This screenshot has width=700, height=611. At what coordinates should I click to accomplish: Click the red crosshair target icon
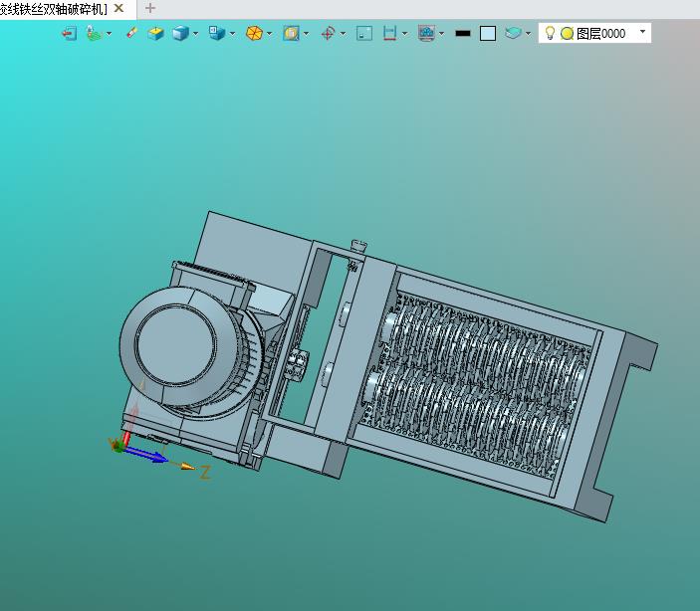[328, 33]
